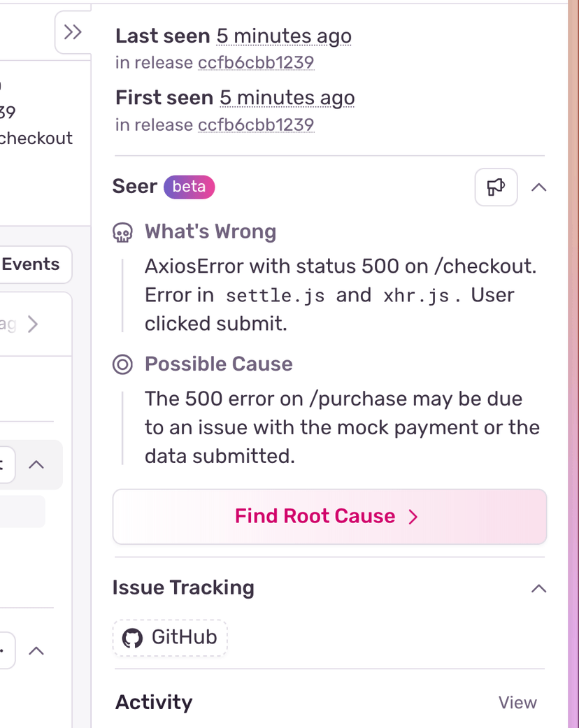Open Last seen release ccfb6cbb1239 link

(x=256, y=63)
